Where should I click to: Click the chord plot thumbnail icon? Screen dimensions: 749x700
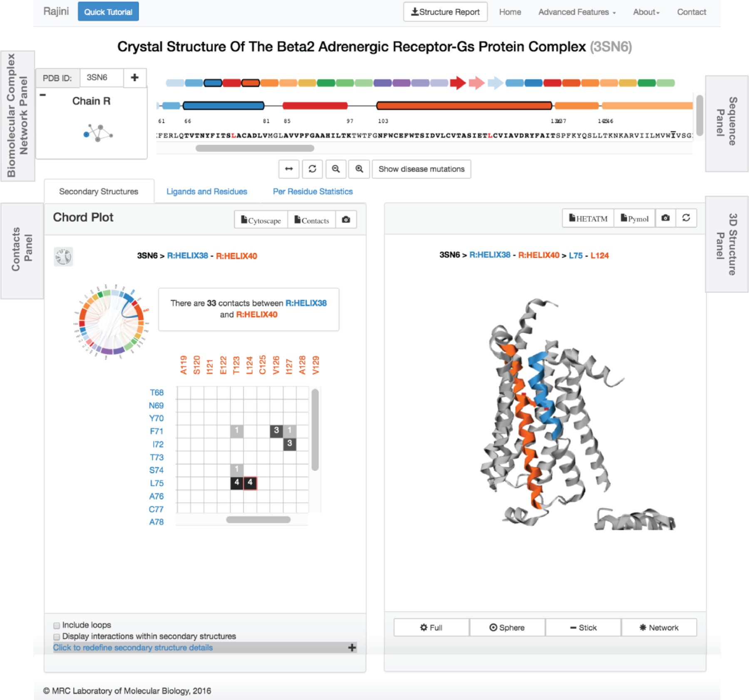point(63,256)
